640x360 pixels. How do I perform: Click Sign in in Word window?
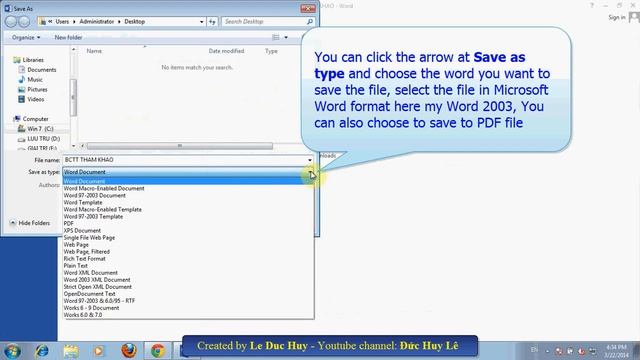tap(617, 18)
